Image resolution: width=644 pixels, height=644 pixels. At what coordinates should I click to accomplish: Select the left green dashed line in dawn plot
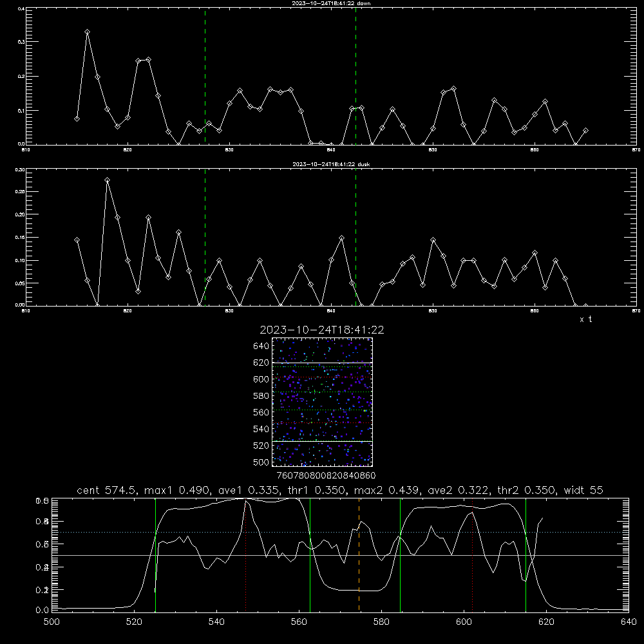[205, 77]
